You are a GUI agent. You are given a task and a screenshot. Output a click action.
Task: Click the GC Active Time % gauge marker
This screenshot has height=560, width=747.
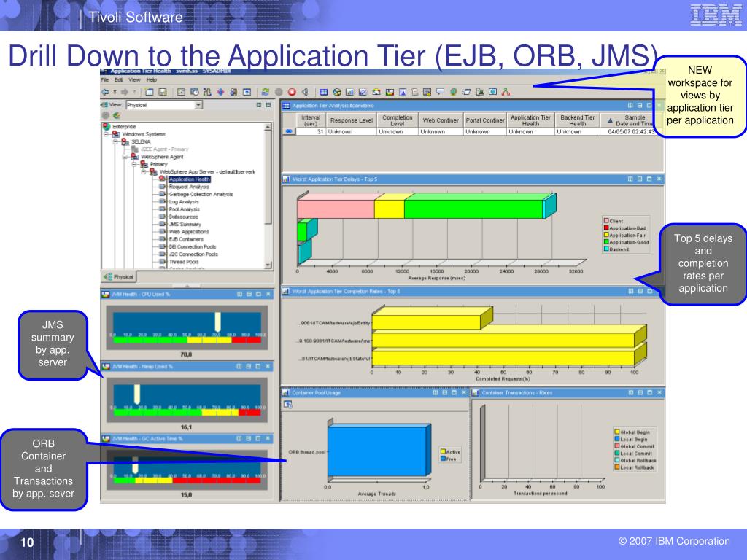(x=135, y=465)
